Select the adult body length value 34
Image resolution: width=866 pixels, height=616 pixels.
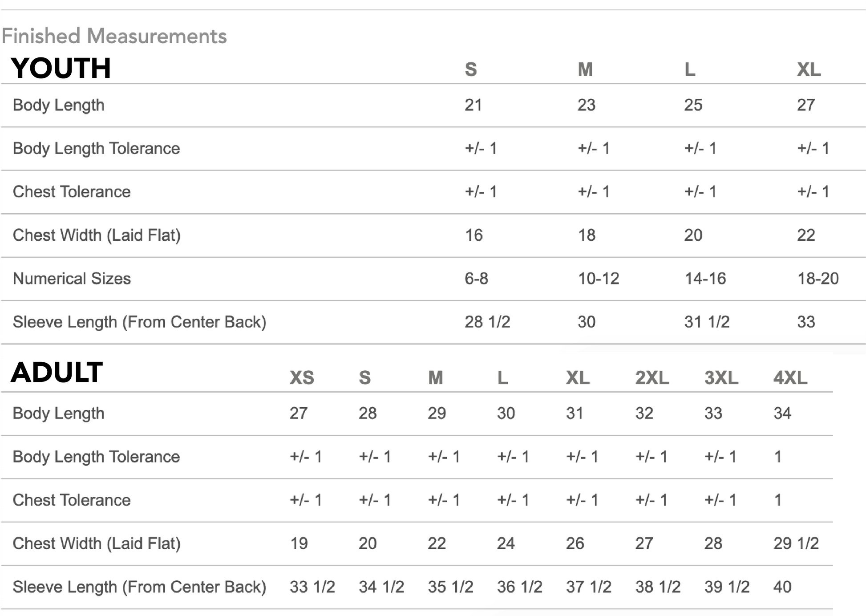click(x=782, y=413)
